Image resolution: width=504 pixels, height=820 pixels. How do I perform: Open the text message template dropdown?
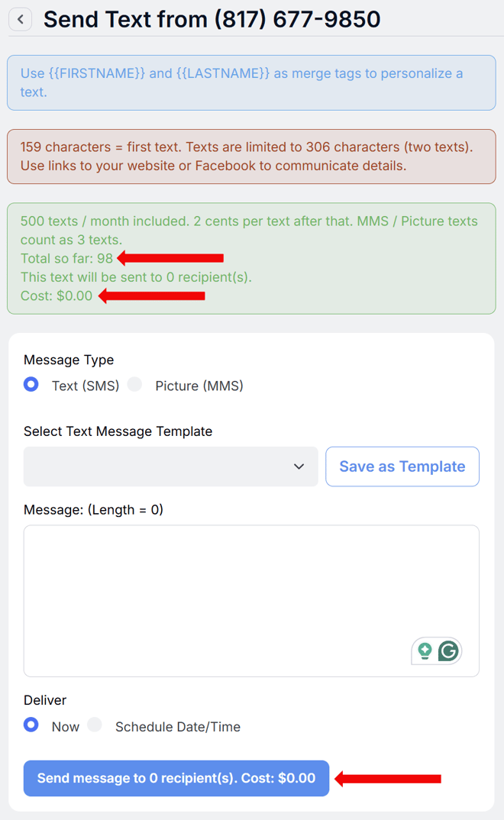170,466
